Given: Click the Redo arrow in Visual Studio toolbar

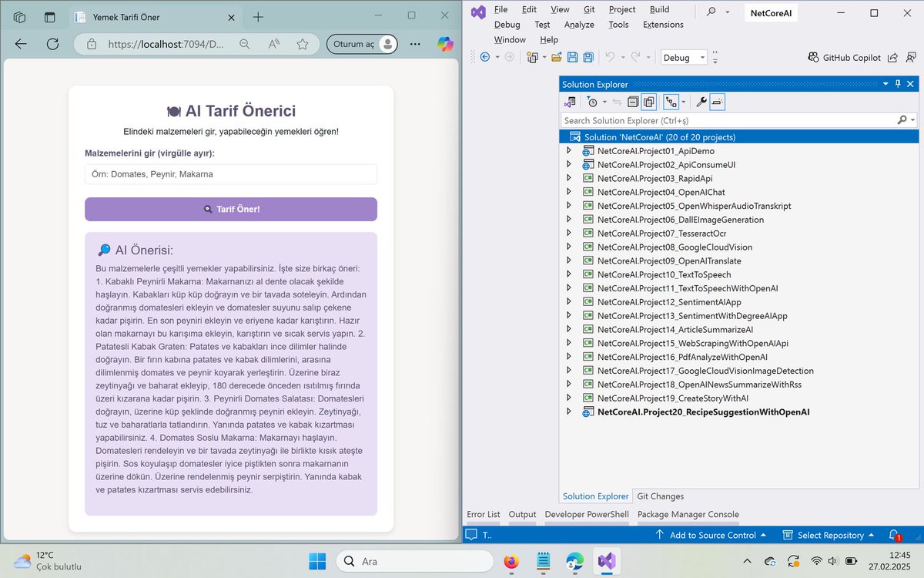Looking at the screenshot, I should [635, 57].
